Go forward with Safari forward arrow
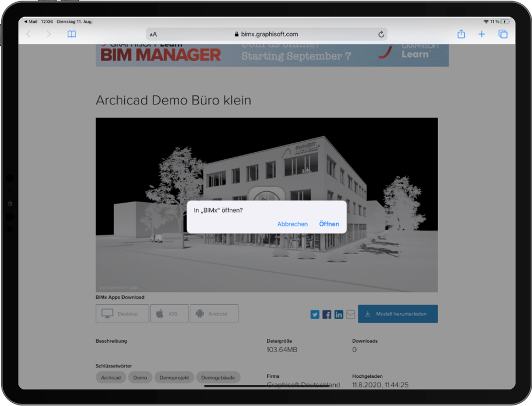This screenshot has height=406, width=532. click(x=49, y=34)
